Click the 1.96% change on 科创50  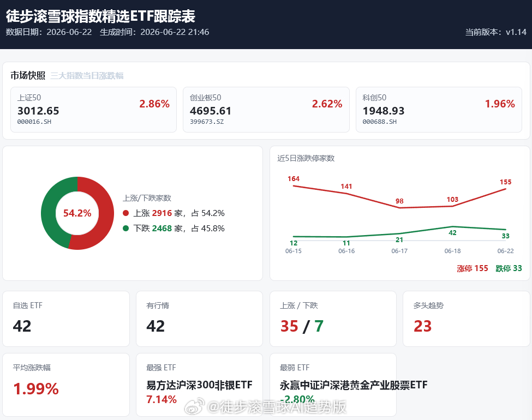coord(500,104)
